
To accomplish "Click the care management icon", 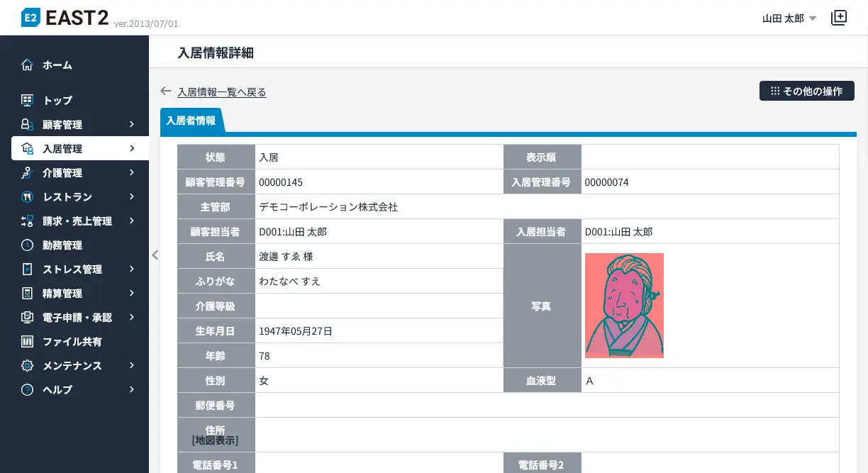I will click(x=27, y=173).
